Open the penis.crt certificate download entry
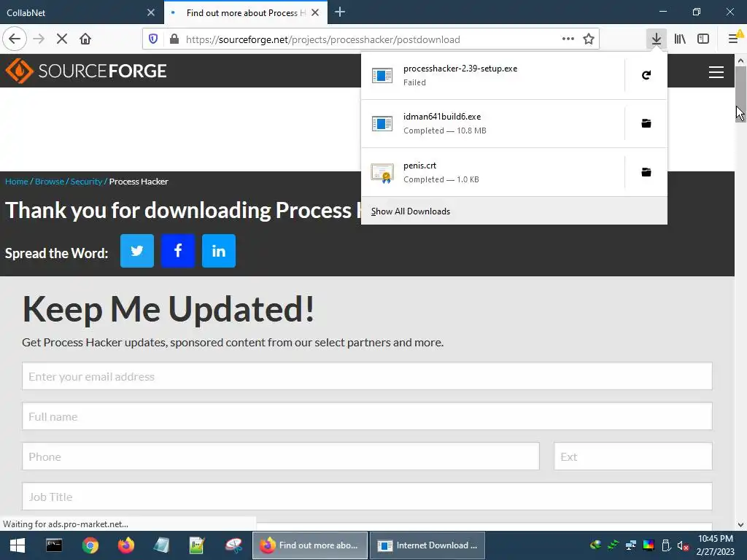 coord(492,172)
